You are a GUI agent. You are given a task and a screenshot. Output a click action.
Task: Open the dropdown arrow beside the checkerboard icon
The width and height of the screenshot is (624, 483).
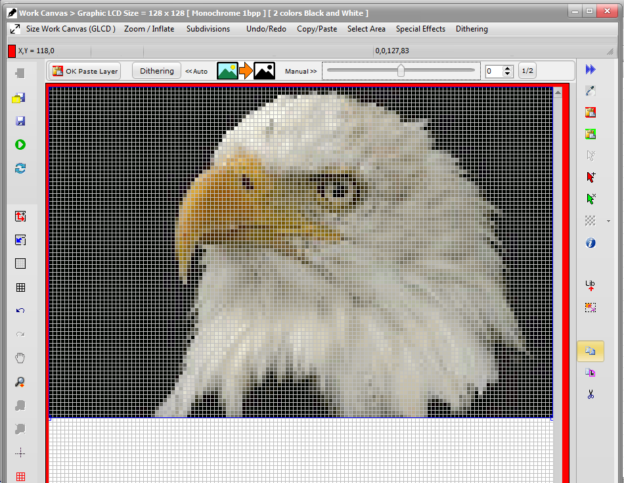[608, 220]
